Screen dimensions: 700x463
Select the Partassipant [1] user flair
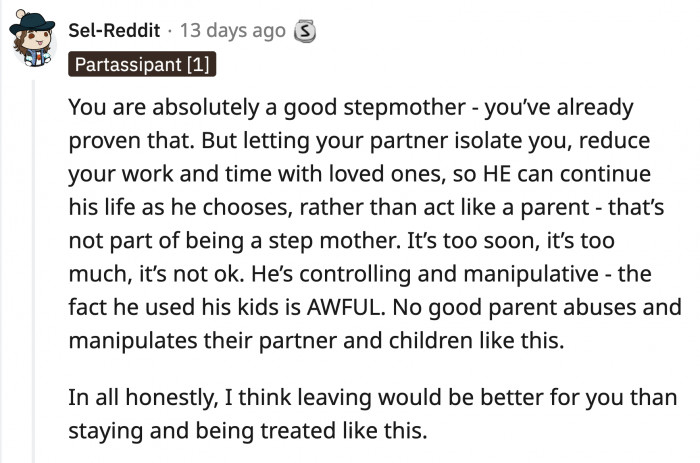[142, 64]
